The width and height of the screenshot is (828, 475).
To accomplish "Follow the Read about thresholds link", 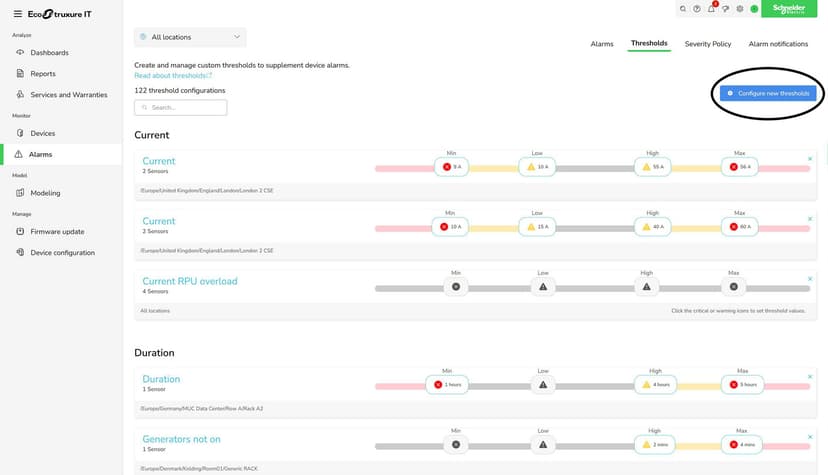I will [x=173, y=75].
